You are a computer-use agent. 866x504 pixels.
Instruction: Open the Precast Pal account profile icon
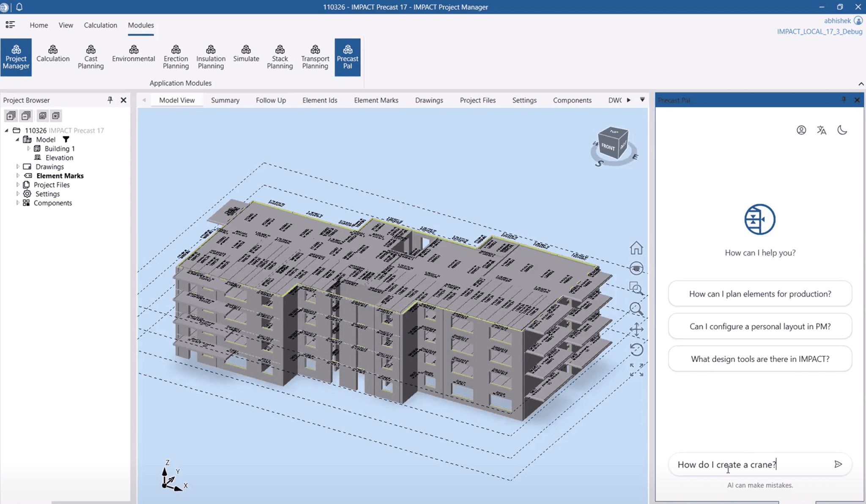pyautogui.click(x=801, y=130)
